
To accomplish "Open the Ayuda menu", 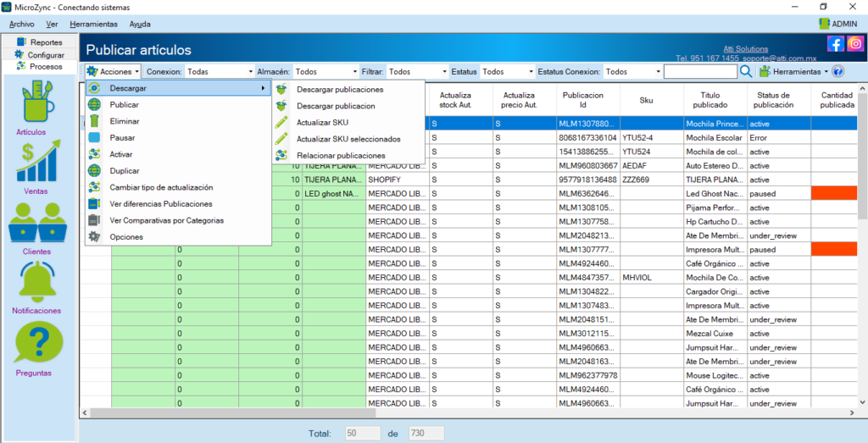I will click(x=140, y=25).
